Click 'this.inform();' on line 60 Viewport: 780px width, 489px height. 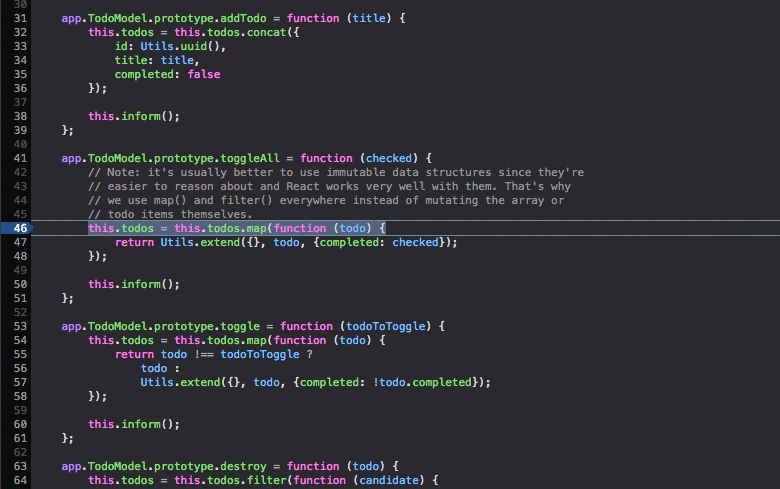coord(134,424)
